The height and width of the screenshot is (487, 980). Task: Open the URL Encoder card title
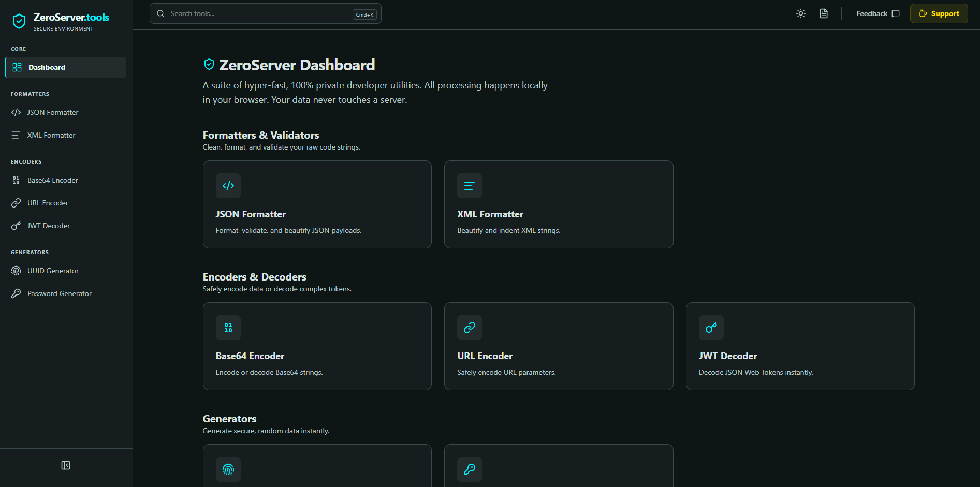tap(485, 356)
